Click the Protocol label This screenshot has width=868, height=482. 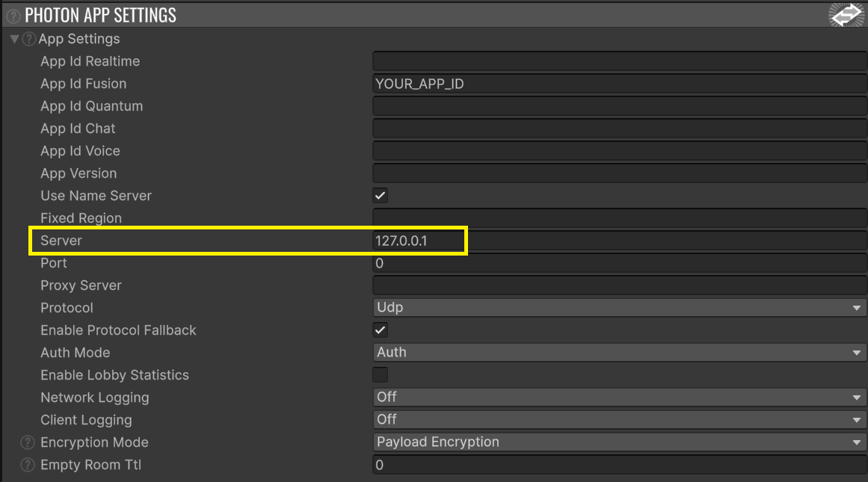click(x=67, y=308)
